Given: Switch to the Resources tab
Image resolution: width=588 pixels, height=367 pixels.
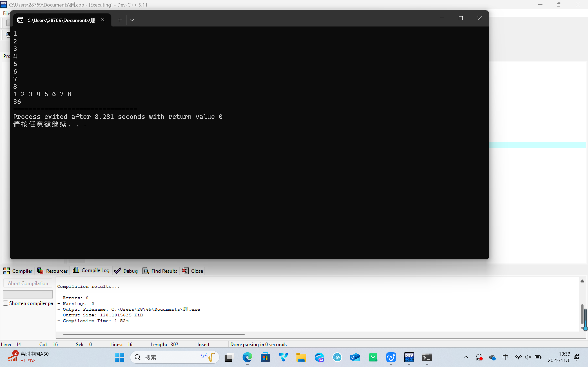Looking at the screenshot, I should point(52,271).
